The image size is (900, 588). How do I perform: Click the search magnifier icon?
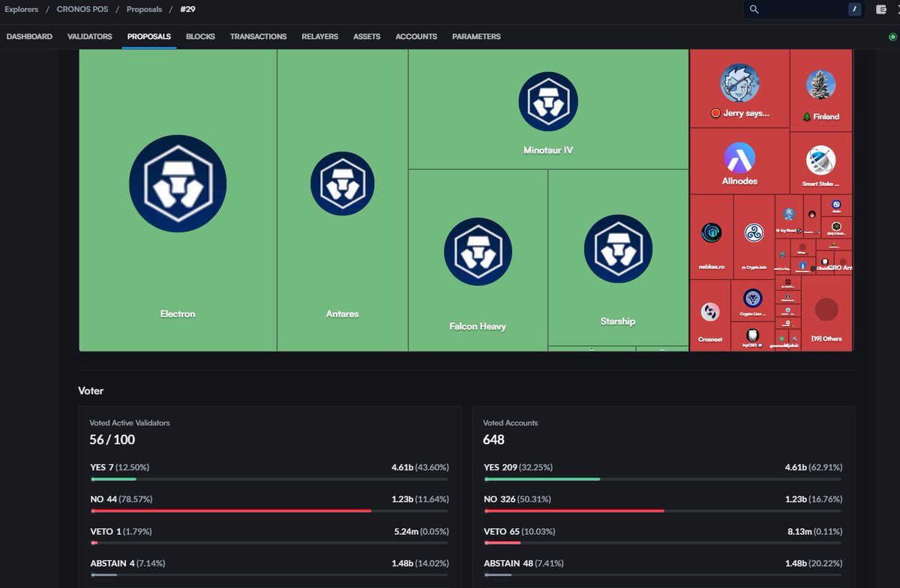pos(754,9)
